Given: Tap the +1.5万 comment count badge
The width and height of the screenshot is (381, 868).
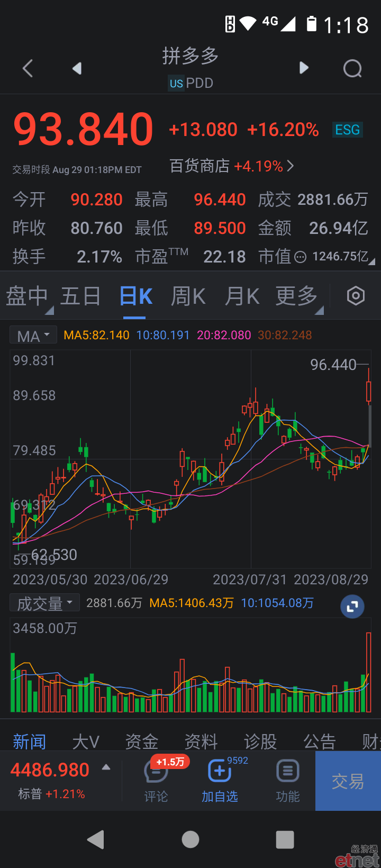Looking at the screenshot, I should [x=170, y=762].
